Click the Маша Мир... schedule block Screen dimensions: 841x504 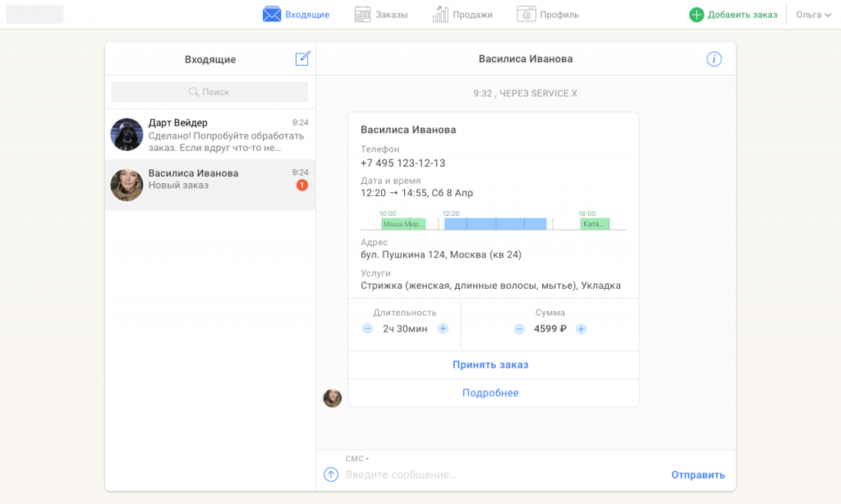[403, 223]
